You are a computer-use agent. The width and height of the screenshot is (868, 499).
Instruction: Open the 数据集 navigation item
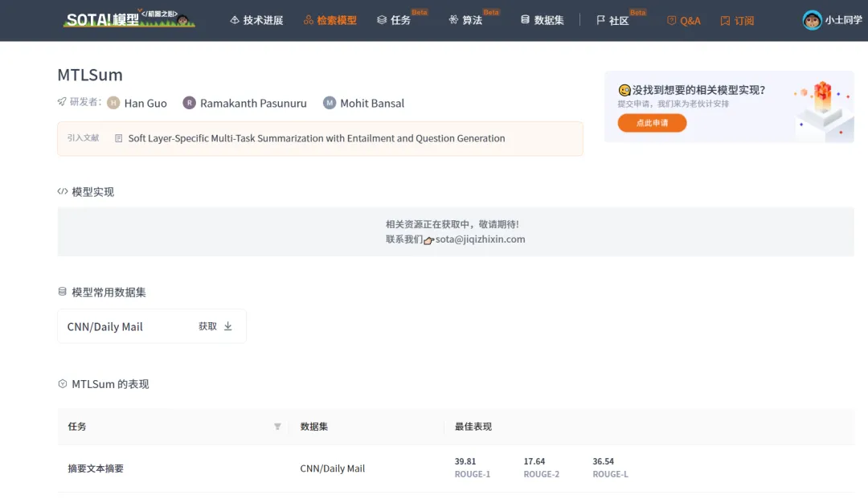[542, 20]
